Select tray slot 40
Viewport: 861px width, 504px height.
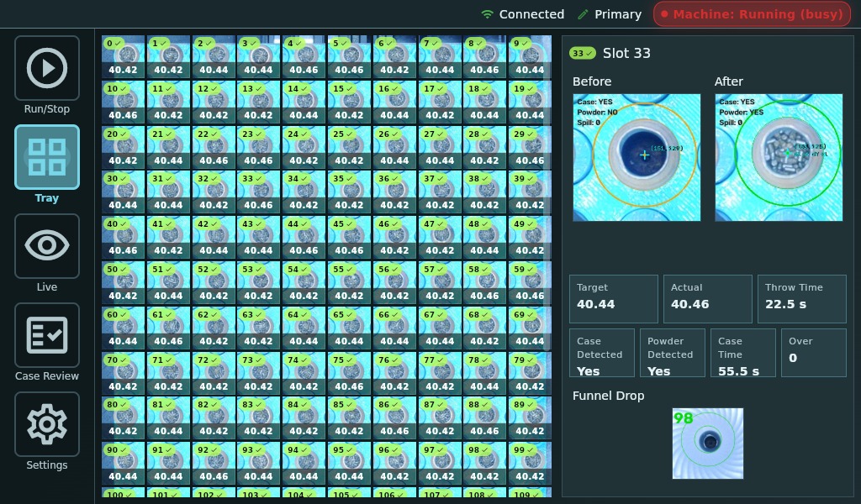(x=123, y=238)
